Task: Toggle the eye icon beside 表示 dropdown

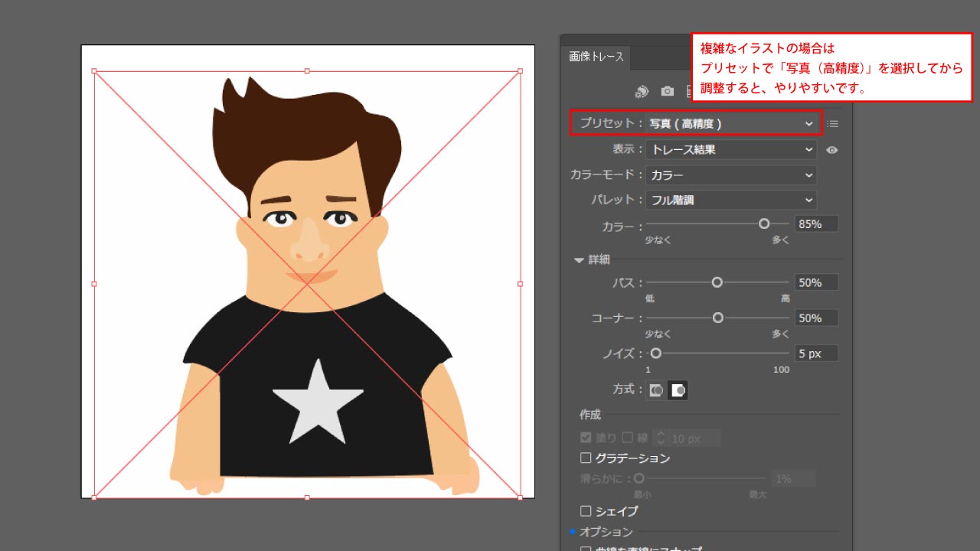Action: pyautogui.click(x=832, y=150)
